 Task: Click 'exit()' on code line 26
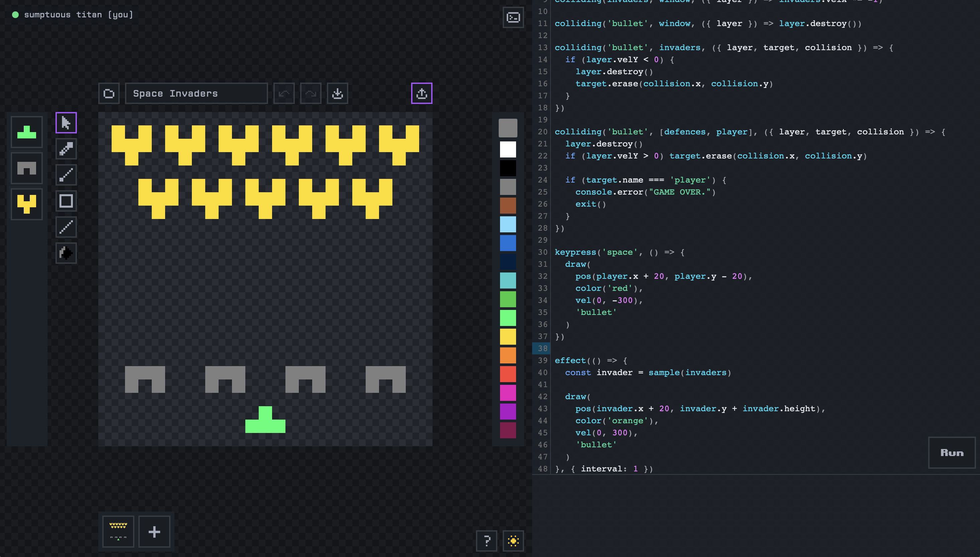point(591,204)
